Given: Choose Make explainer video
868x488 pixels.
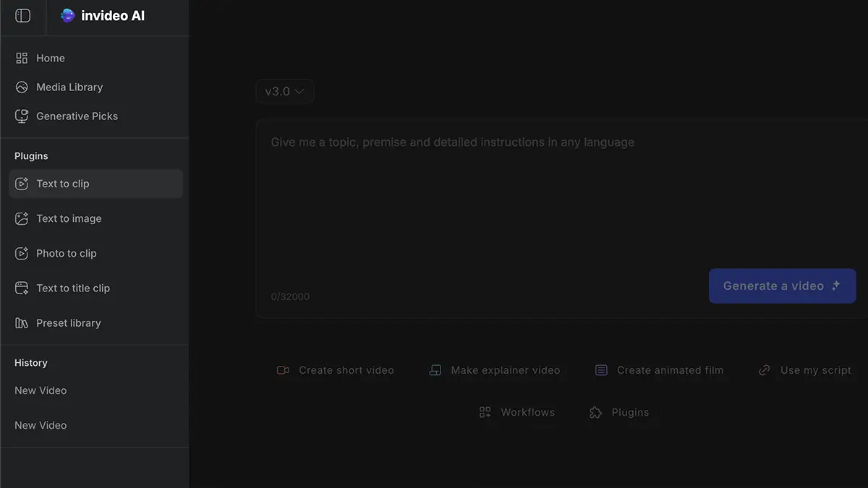Looking at the screenshot, I should [495, 370].
